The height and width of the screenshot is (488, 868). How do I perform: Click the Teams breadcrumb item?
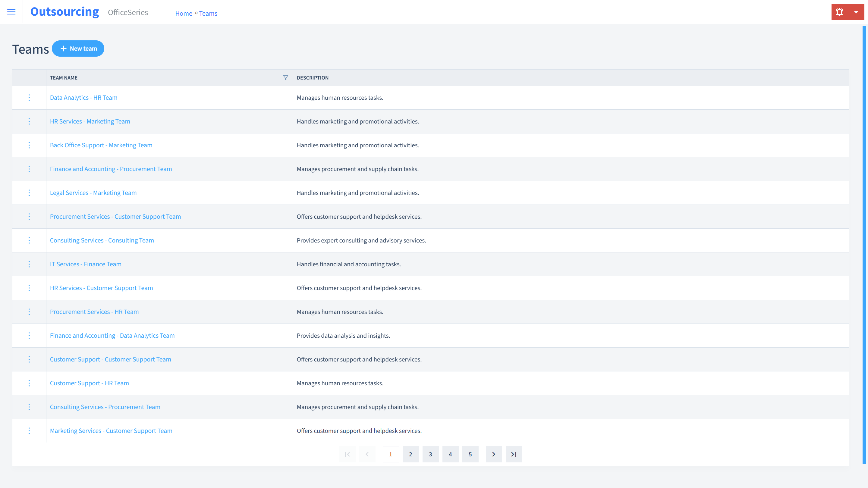tap(208, 13)
